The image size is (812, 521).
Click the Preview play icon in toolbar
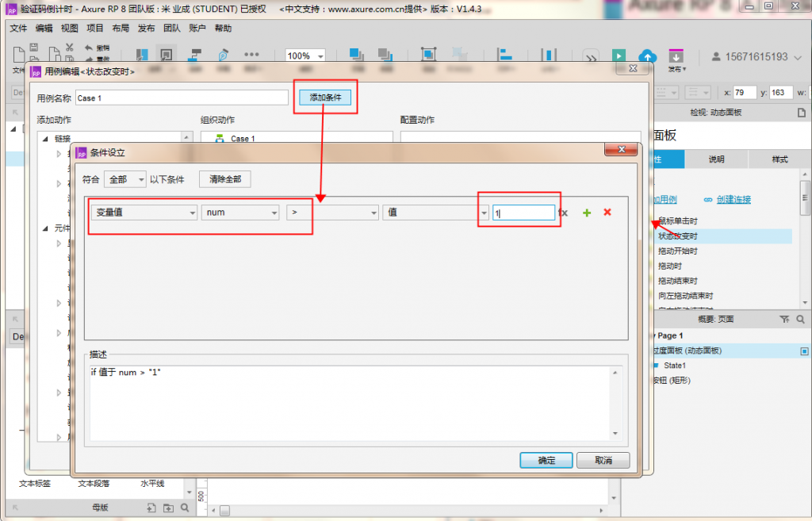pos(619,56)
